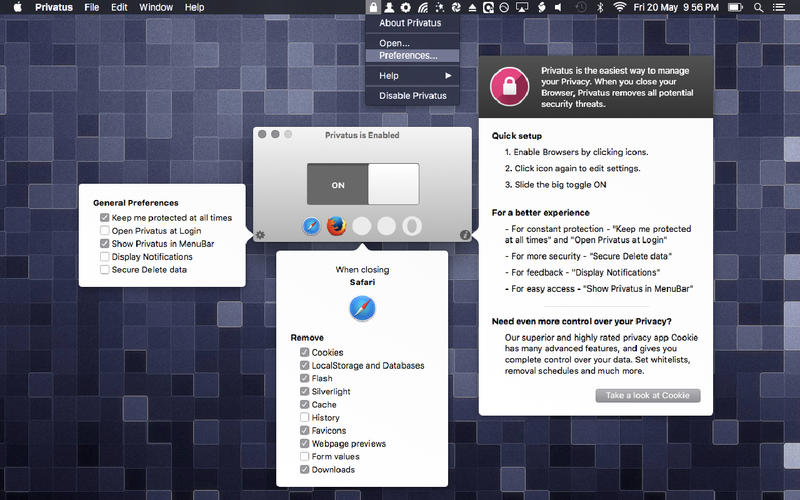Open settings gear in Privatus window corner

(260, 235)
